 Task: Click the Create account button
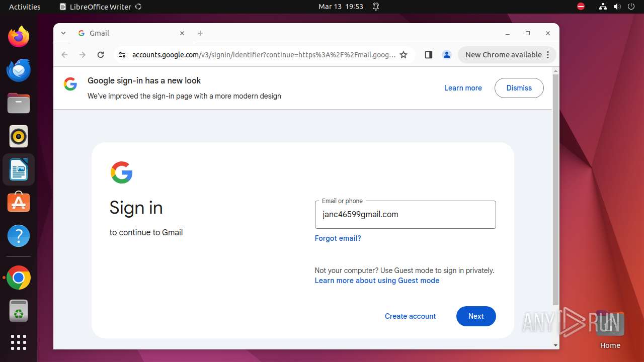(410, 316)
